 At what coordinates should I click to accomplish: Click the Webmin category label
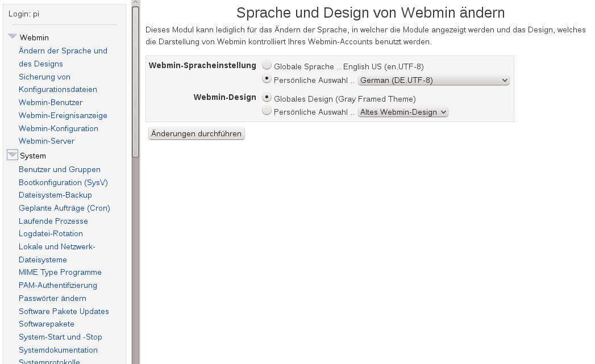click(34, 37)
